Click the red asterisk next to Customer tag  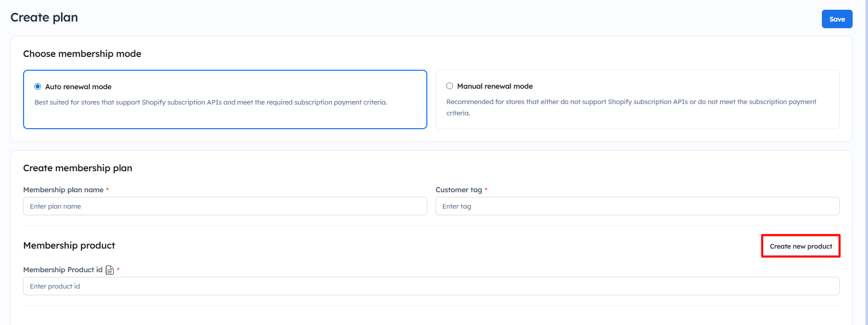(486, 190)
